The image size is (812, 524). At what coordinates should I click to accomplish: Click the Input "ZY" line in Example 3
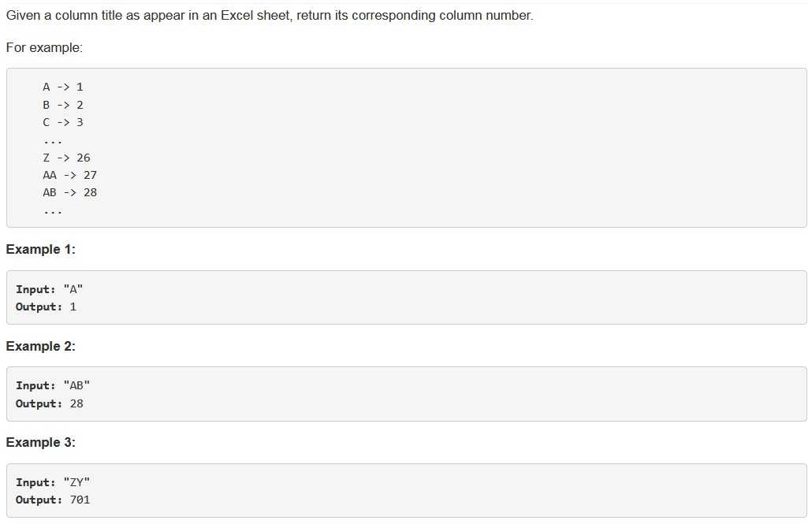click(53, 482)
